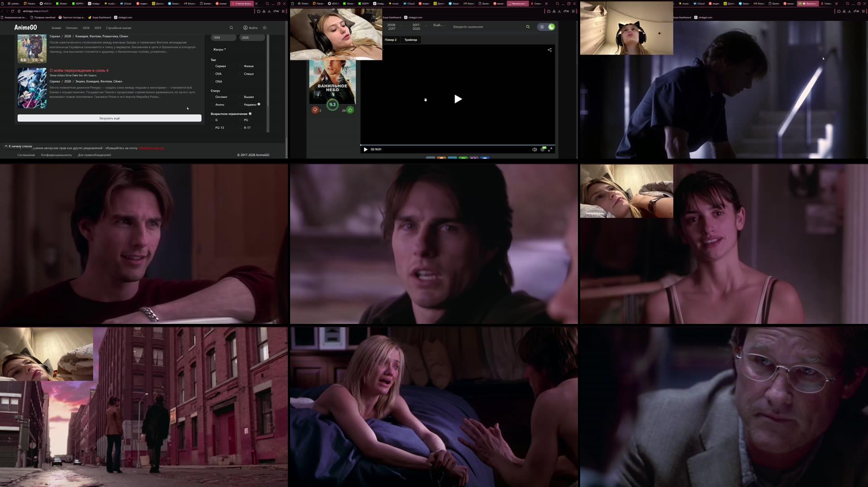The width and height of the screenshot is (868, 487).
Task: Open the browser menu icon in the AnimeGO window
Action: point(283,11)
